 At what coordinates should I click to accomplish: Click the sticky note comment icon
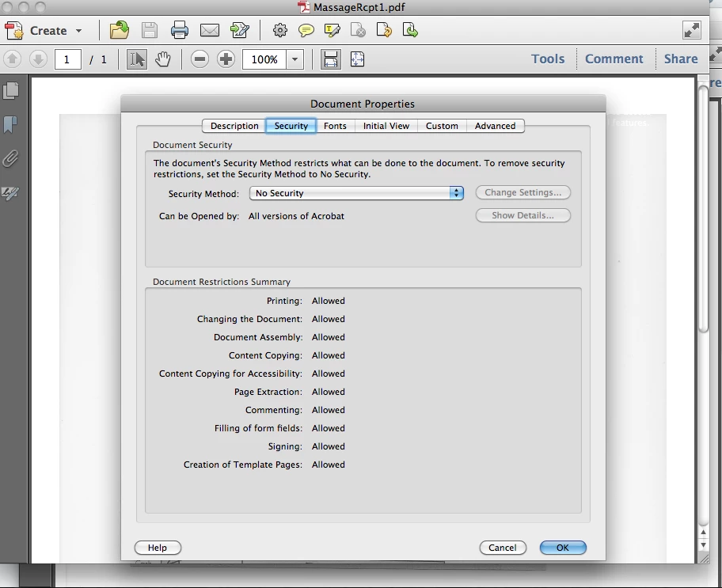306,30
